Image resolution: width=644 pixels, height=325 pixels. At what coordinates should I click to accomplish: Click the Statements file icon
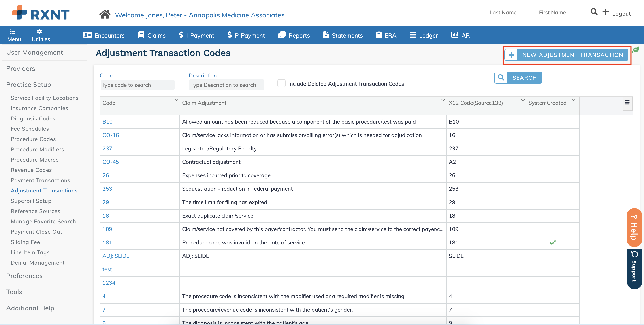326,35
